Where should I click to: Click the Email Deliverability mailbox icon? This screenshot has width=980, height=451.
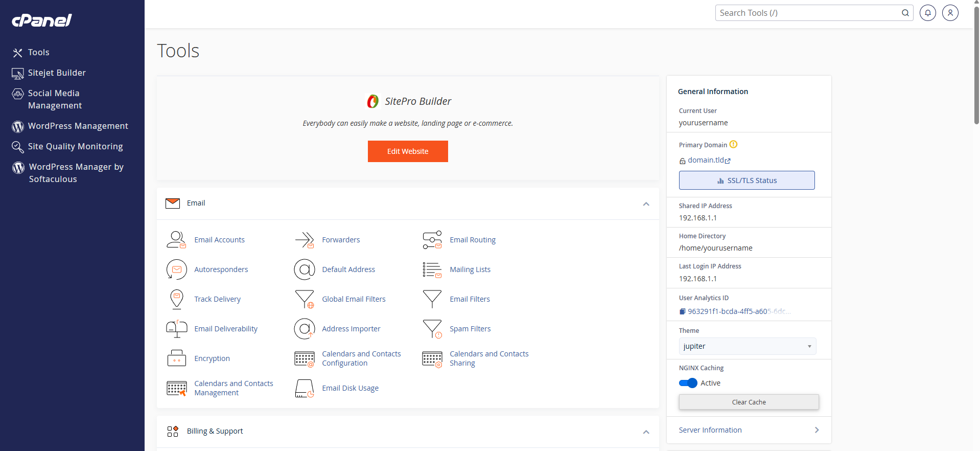(x=176, y=329)
